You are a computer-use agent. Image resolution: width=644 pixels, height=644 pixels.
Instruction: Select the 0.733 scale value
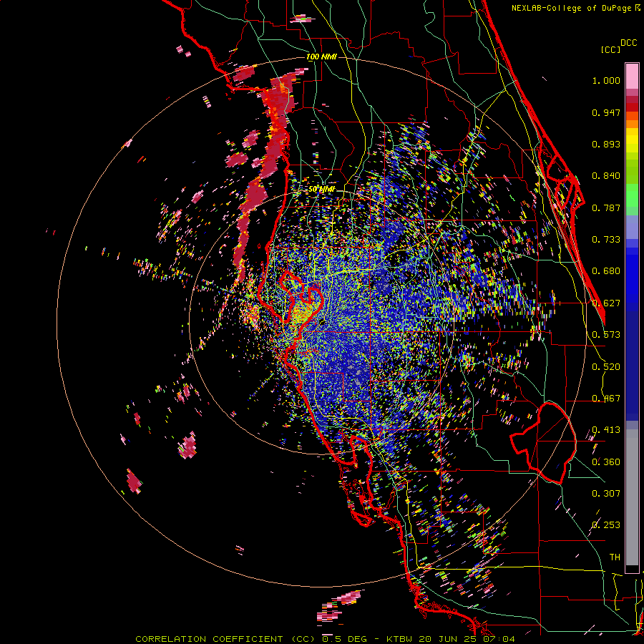tap(606, 240)
